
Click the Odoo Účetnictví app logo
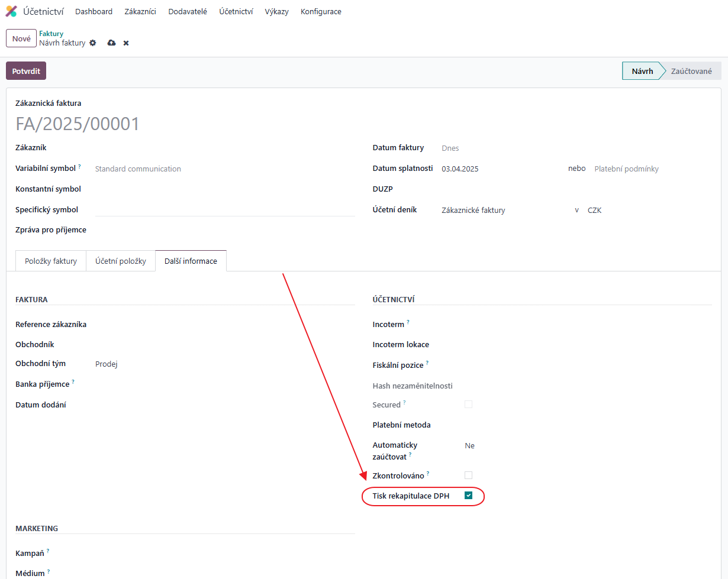11,11
